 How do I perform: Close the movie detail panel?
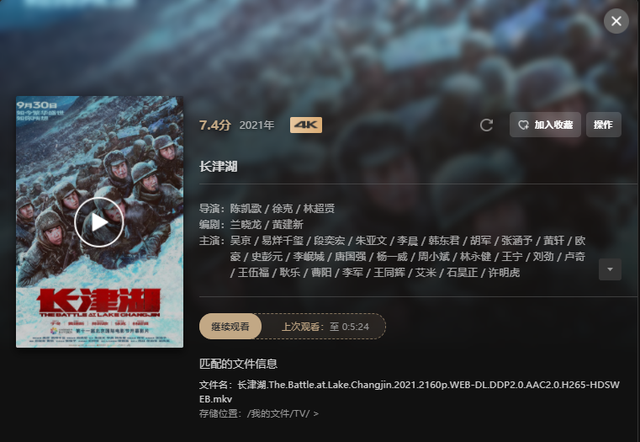(x=616, y=21)
